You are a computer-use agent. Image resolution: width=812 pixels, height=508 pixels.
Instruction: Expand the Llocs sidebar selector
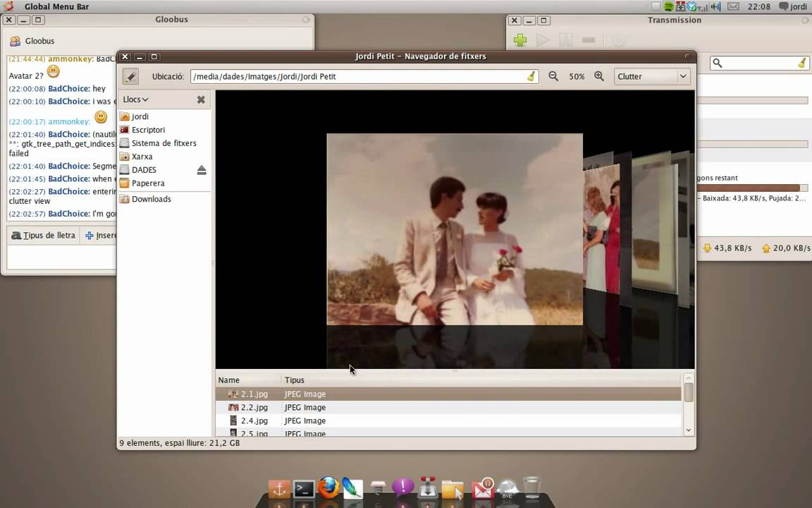click(135, 99)
